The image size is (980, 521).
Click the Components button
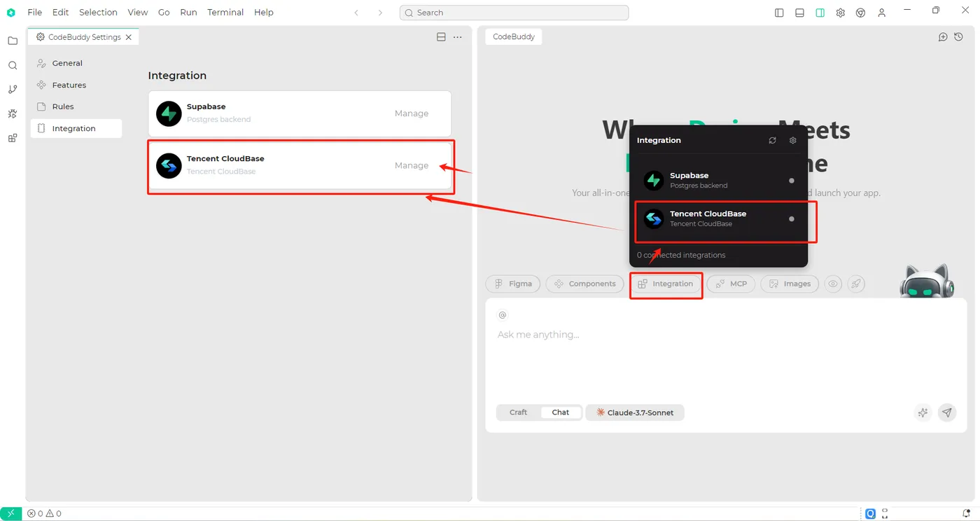(x=584, y=284)
